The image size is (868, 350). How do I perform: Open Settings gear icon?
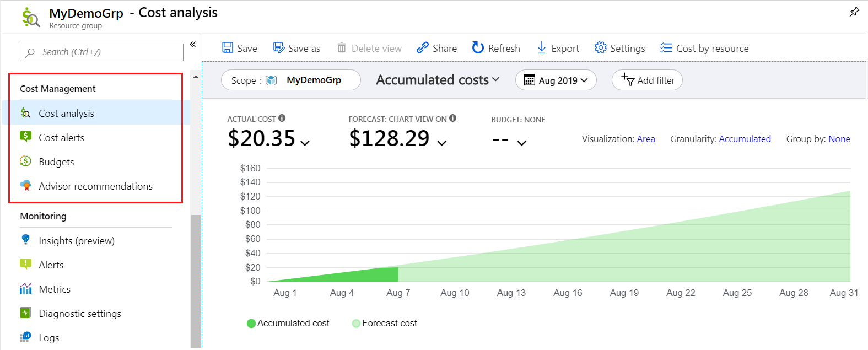(600, 48)
